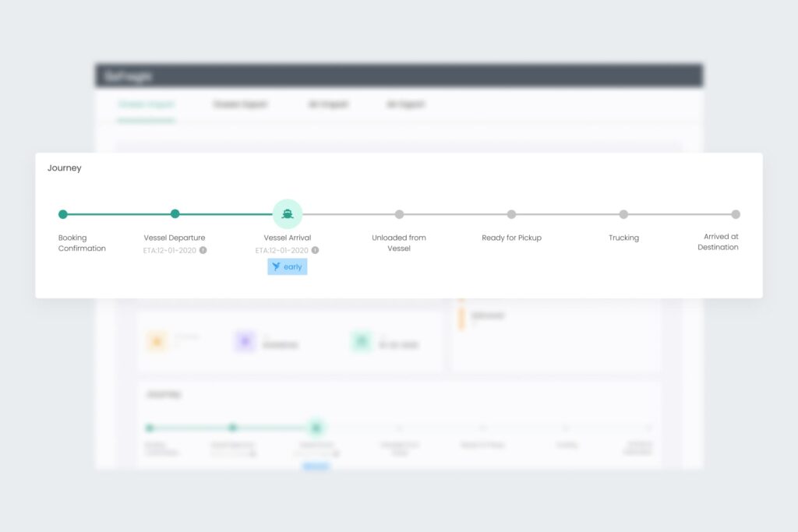Screen dimensions: 798x532
Task: Click the blurred orange square icon
Action: point(157,341)
